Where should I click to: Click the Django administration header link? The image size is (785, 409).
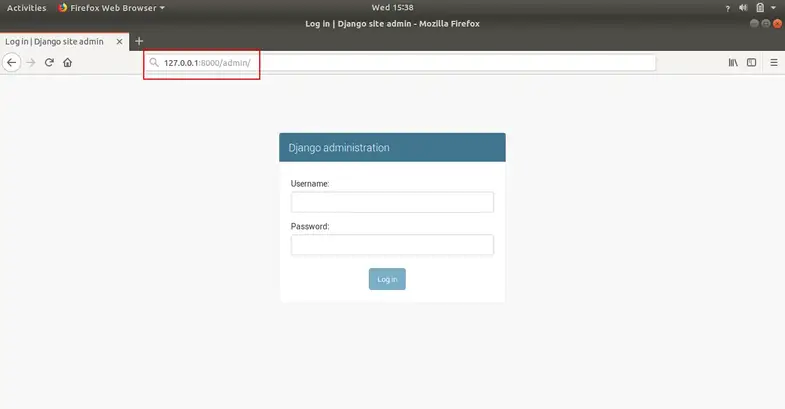coord(339,148)
